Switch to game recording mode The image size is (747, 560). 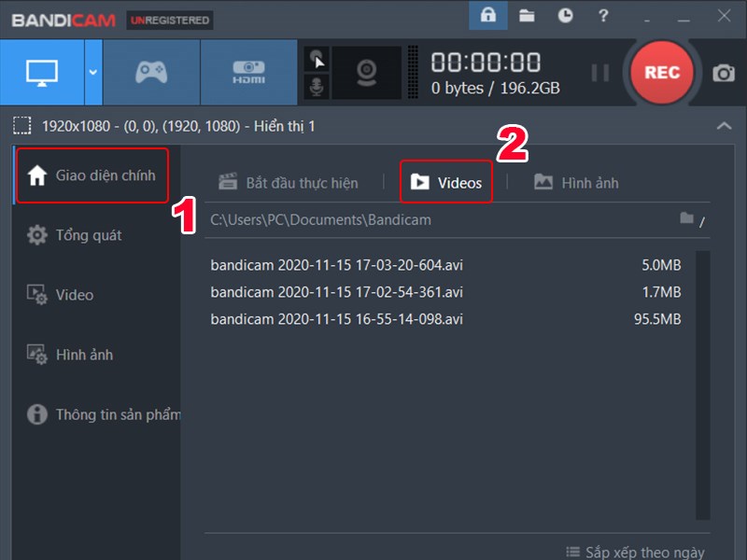(x=151, y=73)
